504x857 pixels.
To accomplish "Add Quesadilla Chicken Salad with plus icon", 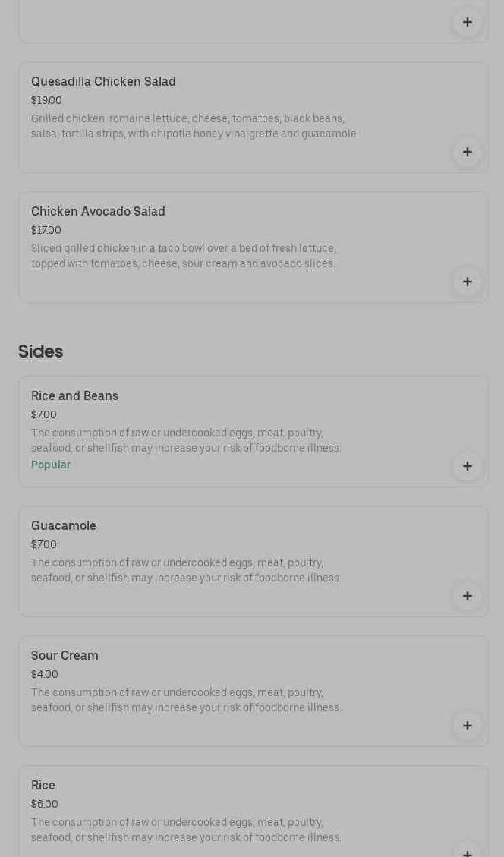I will point(467,152).
